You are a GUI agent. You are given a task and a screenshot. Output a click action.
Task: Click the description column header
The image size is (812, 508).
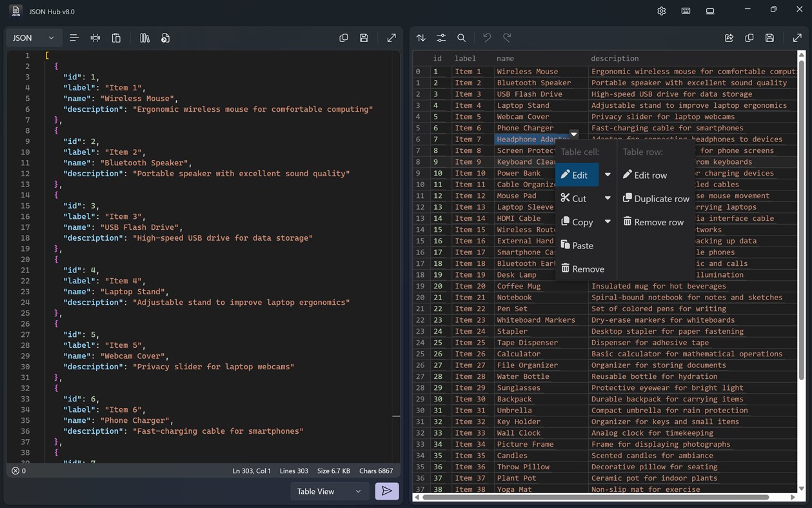tap(615, 58)
